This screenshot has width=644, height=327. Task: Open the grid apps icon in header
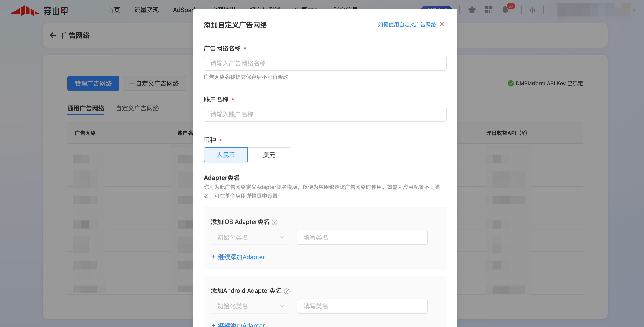point(488,10)
